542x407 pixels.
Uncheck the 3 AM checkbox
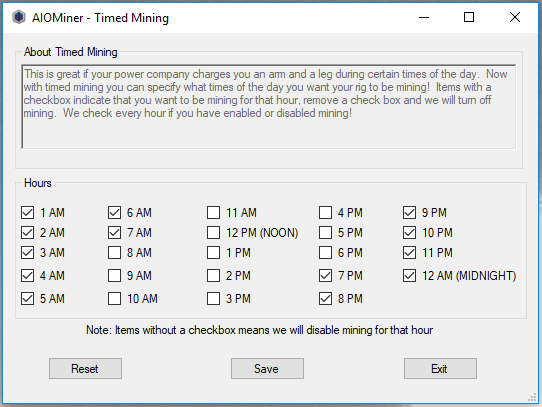[27, 253]
